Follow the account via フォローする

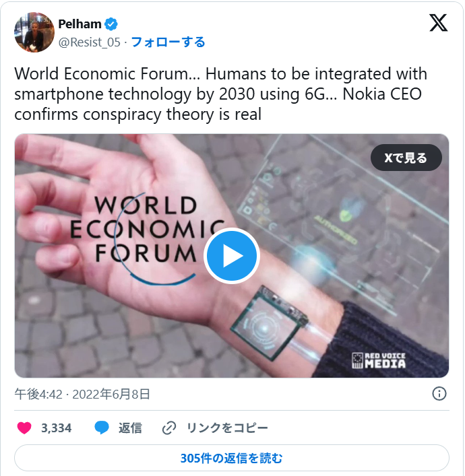pyautogui.click(x=168, y=42)
